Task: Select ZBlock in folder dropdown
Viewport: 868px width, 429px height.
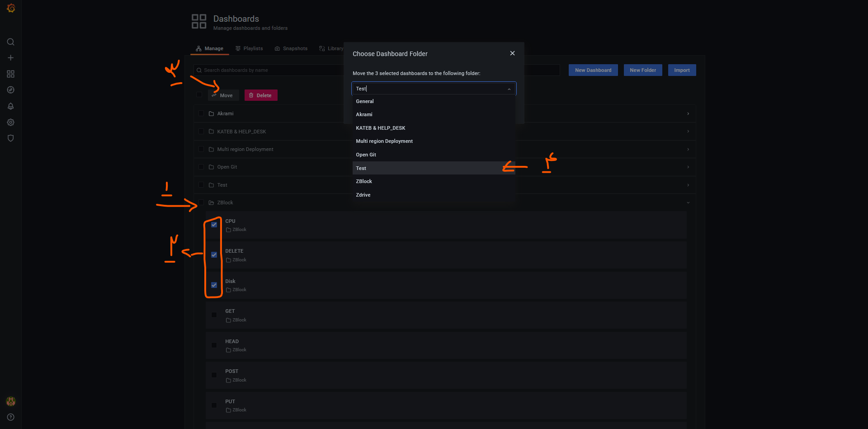Action: [434, 181]
